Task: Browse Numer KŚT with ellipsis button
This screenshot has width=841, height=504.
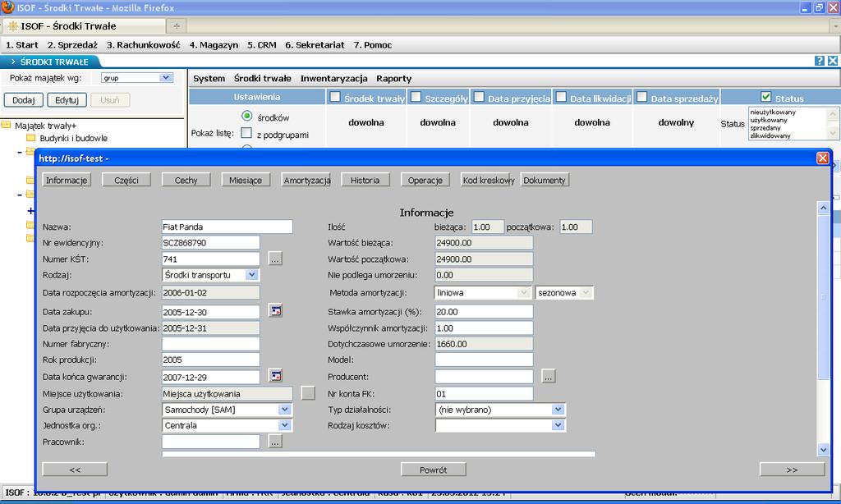Action: pos(275,259)
